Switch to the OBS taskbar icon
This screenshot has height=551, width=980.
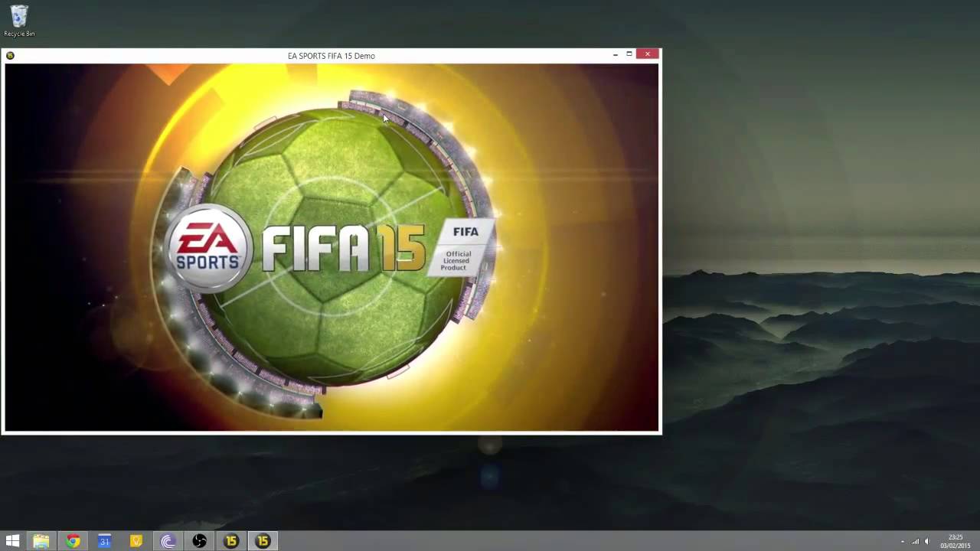(199, 541)
